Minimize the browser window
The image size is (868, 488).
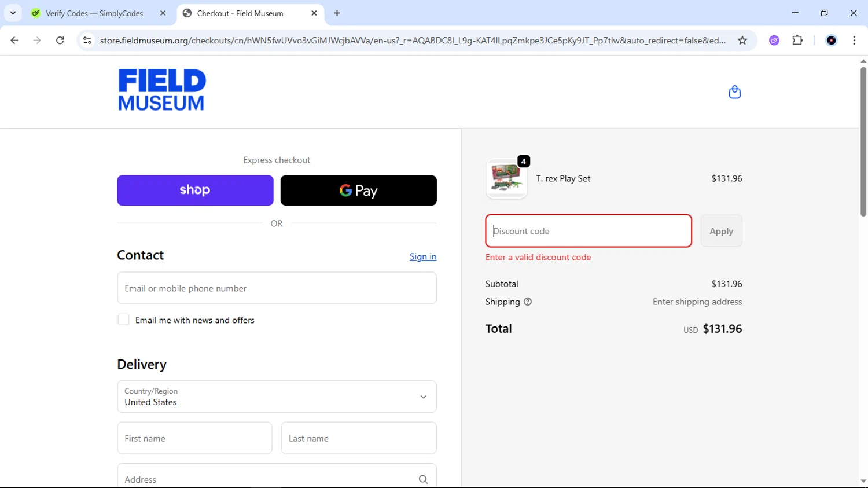(x=795, y=13)
